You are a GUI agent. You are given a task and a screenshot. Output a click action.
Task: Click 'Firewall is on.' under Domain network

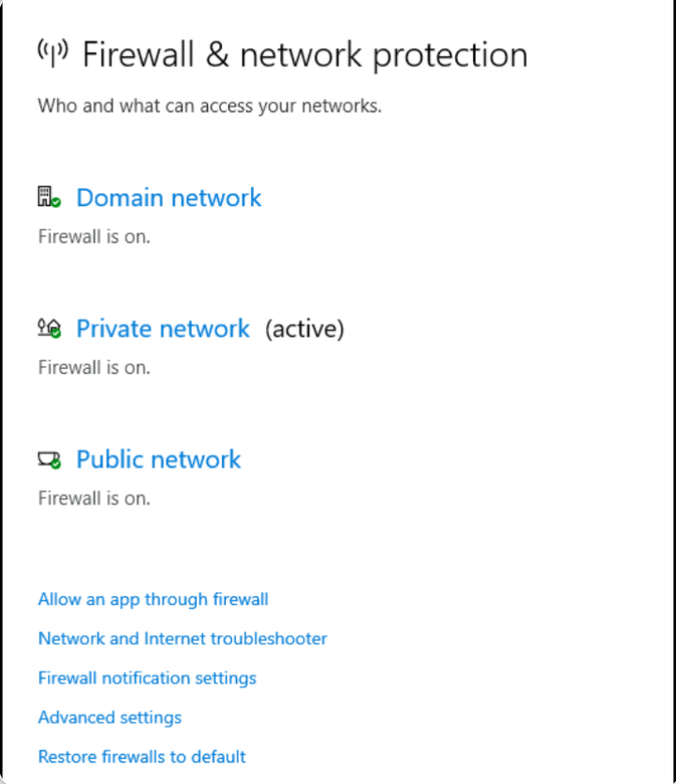tap(95, 236)
